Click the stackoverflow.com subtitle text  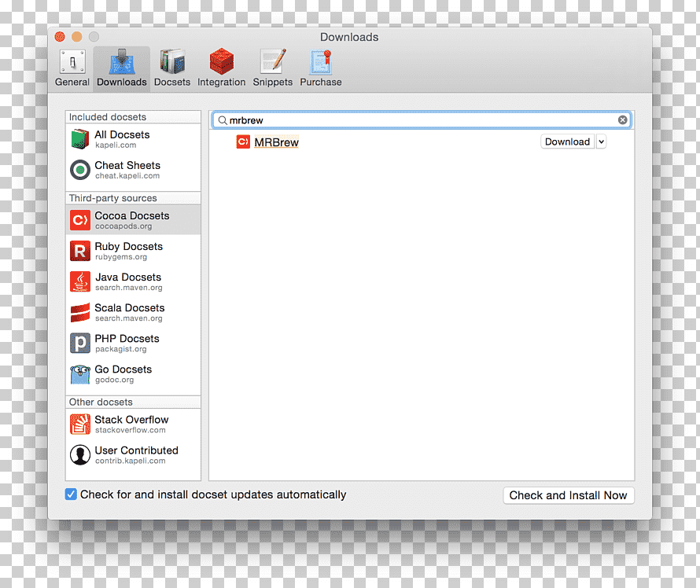pyautogui.click(x=131, y=430)
